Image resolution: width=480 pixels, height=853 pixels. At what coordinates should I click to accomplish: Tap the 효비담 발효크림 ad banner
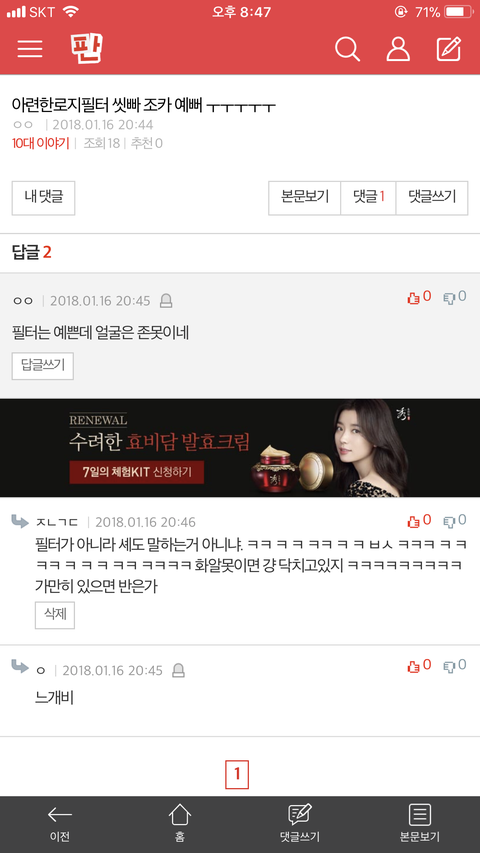(x=240, y=448)
